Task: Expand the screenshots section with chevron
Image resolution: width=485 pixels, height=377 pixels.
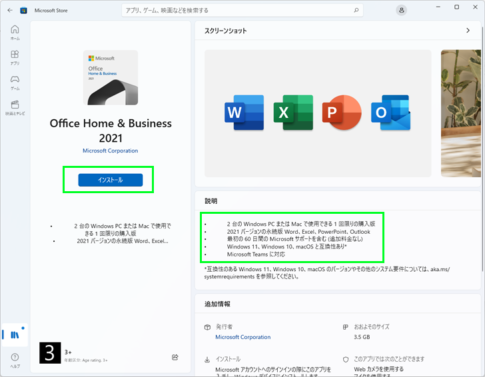Action: (468, 30)
